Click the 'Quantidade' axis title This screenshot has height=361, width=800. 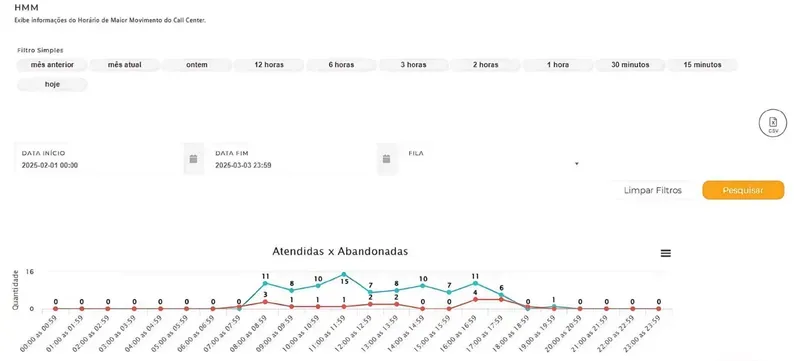click(16, 291)
